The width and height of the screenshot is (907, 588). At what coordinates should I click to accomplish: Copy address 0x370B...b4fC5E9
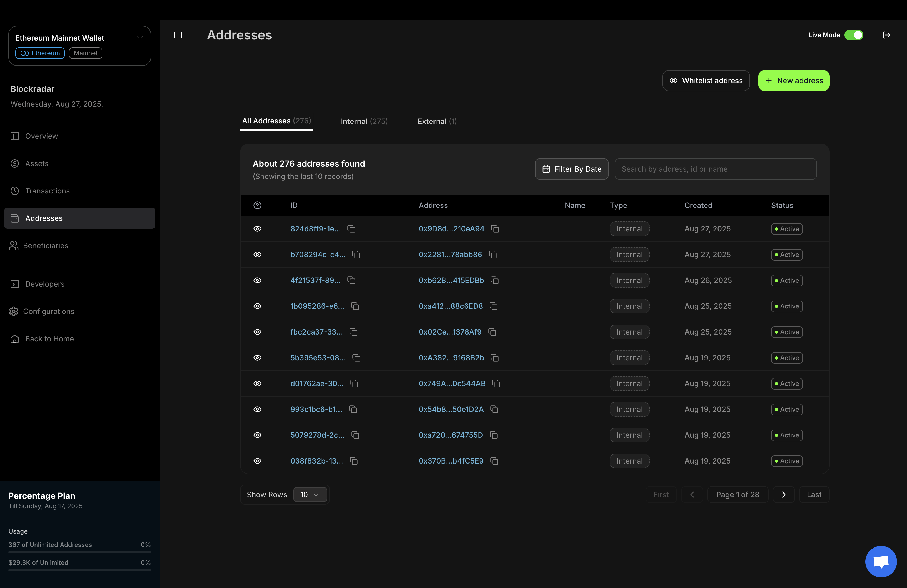point(494,461)
